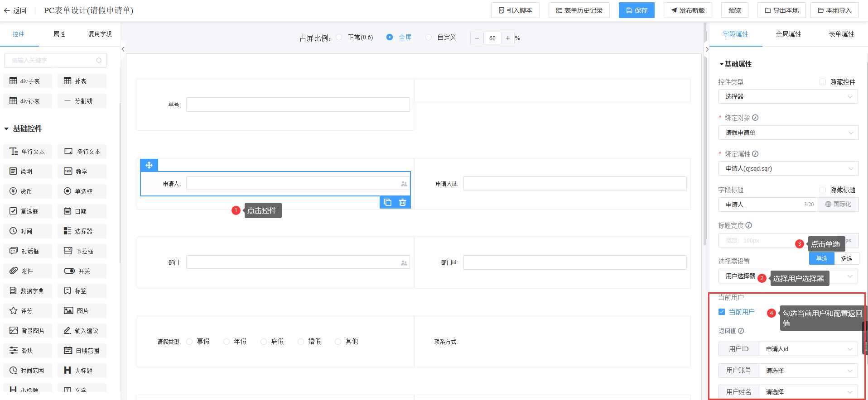Screen dimensions: 868x400
Task: Open the 控件类型 选择器 dropdown
Action: [788, 96]
